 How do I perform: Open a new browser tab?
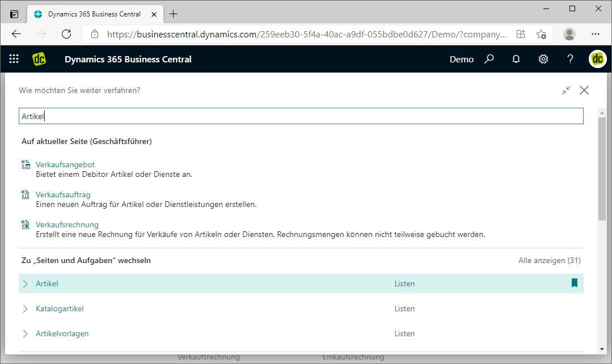[174, 14]
